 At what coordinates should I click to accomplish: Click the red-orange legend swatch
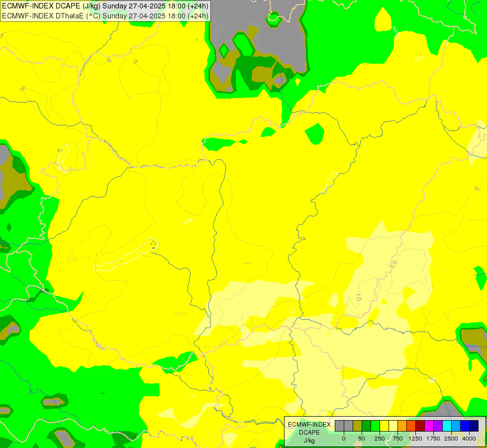[x=411, y=426]
